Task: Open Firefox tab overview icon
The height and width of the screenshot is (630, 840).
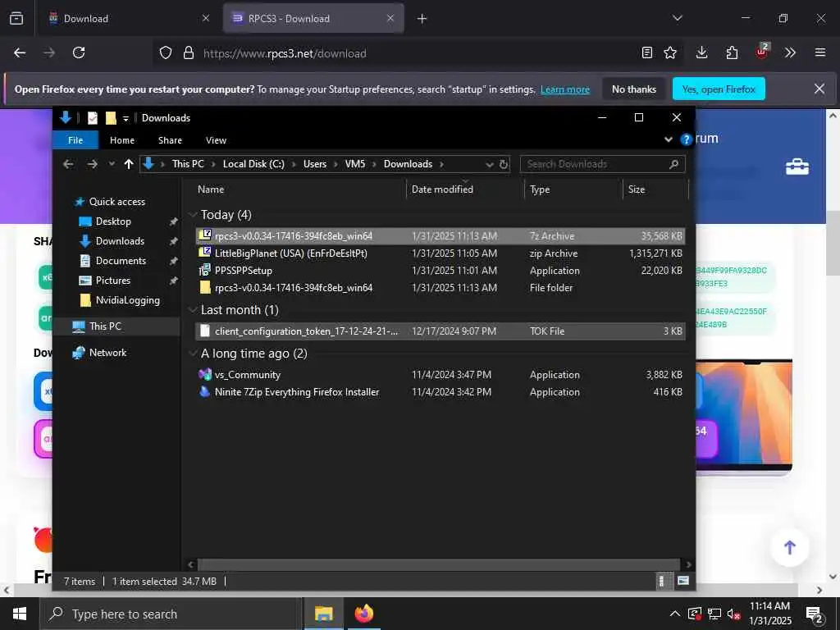Action: pos(16,18)
